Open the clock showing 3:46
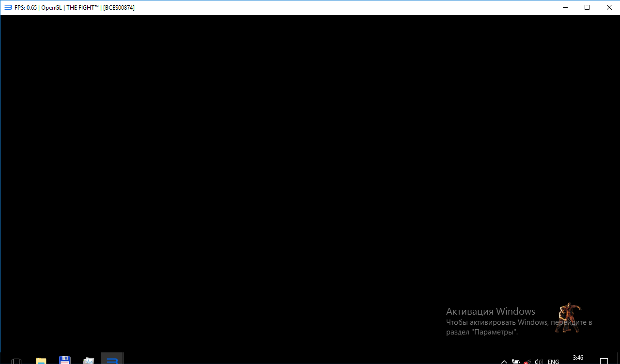The width and height of the screenshot is (620, 364). (x=578, y=358)
